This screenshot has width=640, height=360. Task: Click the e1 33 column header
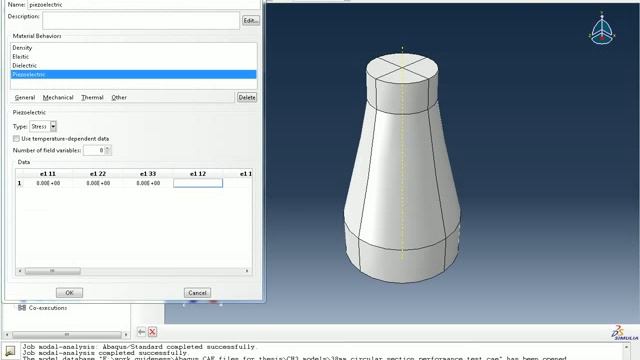pyautogui.click(x=148, y=174)
